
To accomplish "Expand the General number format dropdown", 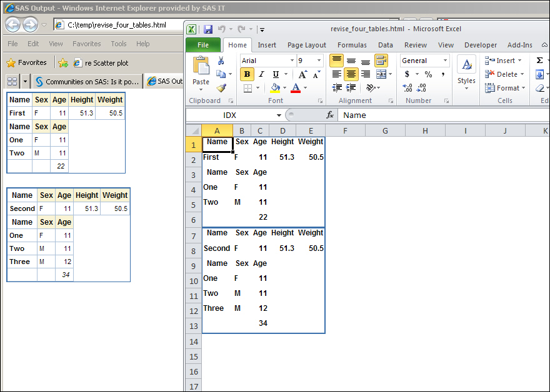I will click(445, 61).
